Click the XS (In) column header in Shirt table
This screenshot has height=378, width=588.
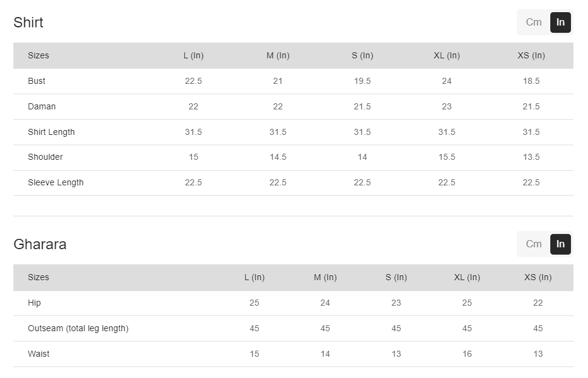point(531,55)
